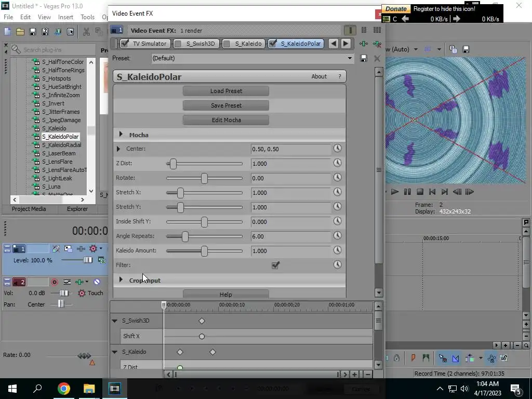Open Windows search from taskbar
The width and height of the screenshot is (532, 399).
pyautogui.click(x=37, y=389)
